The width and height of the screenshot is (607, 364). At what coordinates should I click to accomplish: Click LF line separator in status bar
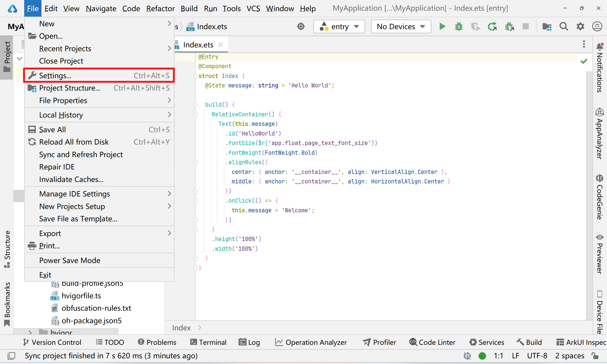click(515, 356)
